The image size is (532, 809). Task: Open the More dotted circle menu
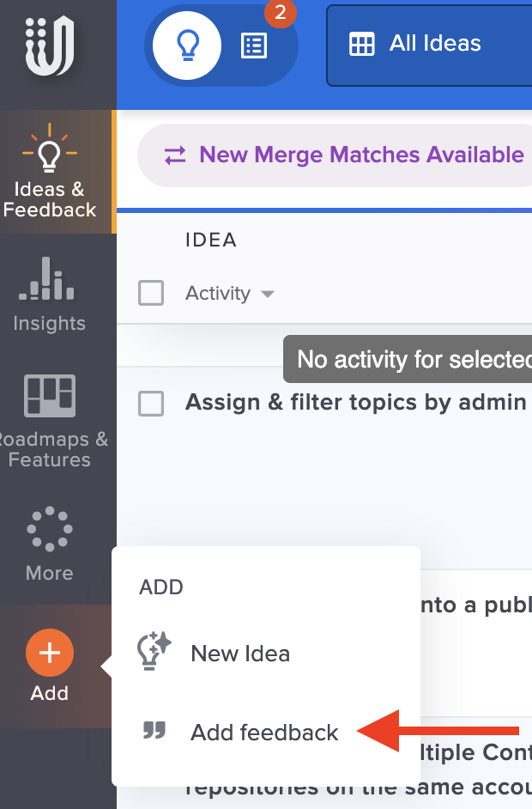(x=50, y=544)
